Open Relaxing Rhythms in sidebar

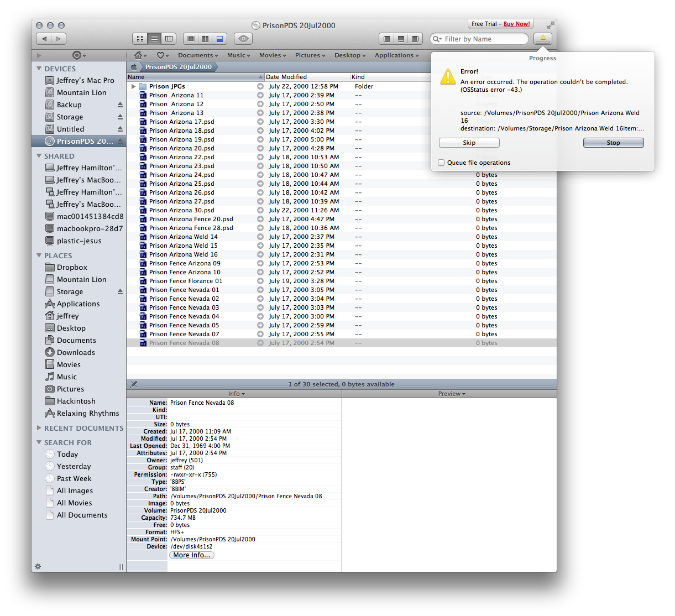79,413
